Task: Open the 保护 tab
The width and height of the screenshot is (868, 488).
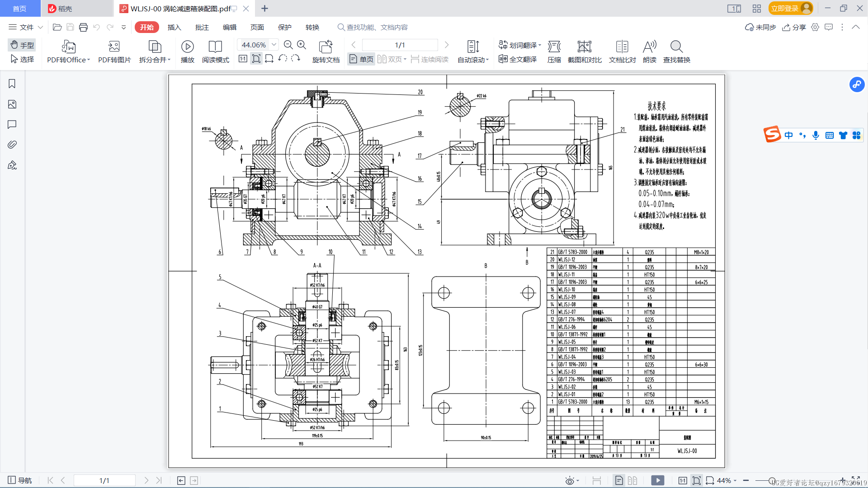Action: pos(284,27)
